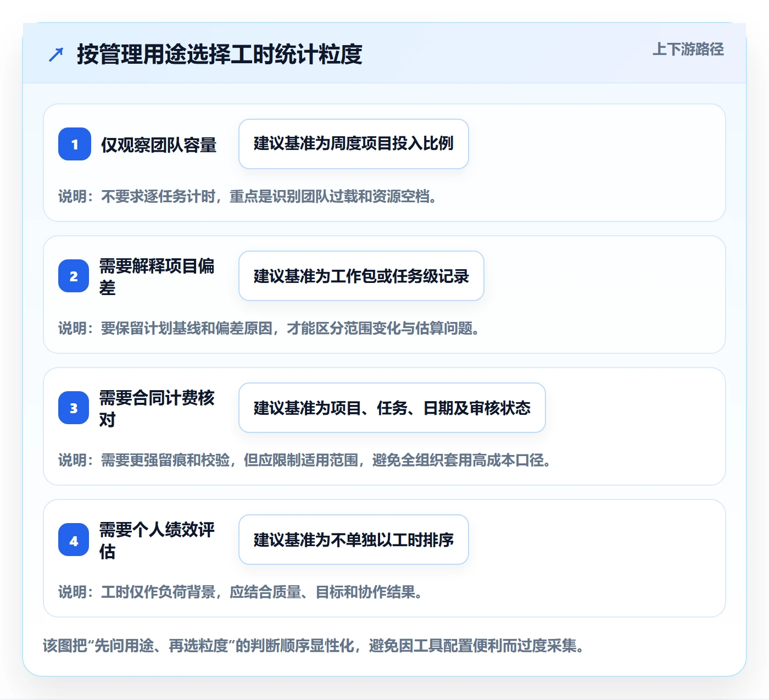Click the note 不要求逐任务计时，重点是识别团队过载和资源空档
The height and width of the screenshot is (700, 769).
click(x=248, y=196)
